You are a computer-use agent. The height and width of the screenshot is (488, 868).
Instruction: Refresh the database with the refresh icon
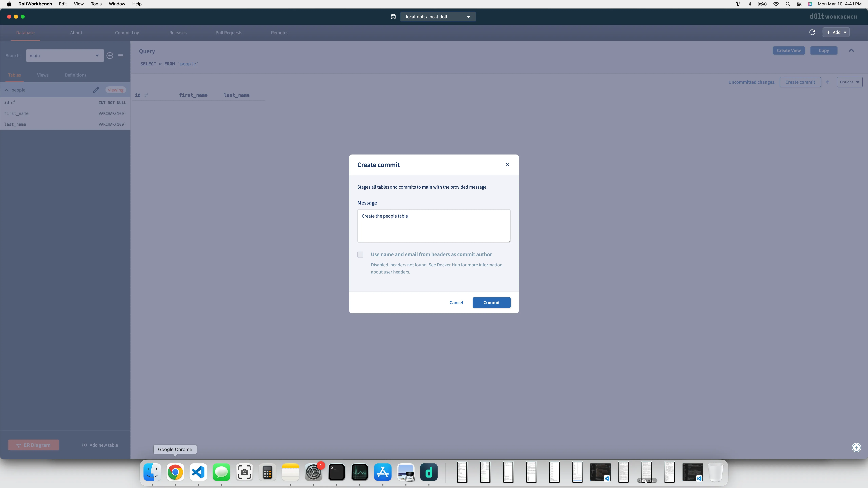(812, 32)
